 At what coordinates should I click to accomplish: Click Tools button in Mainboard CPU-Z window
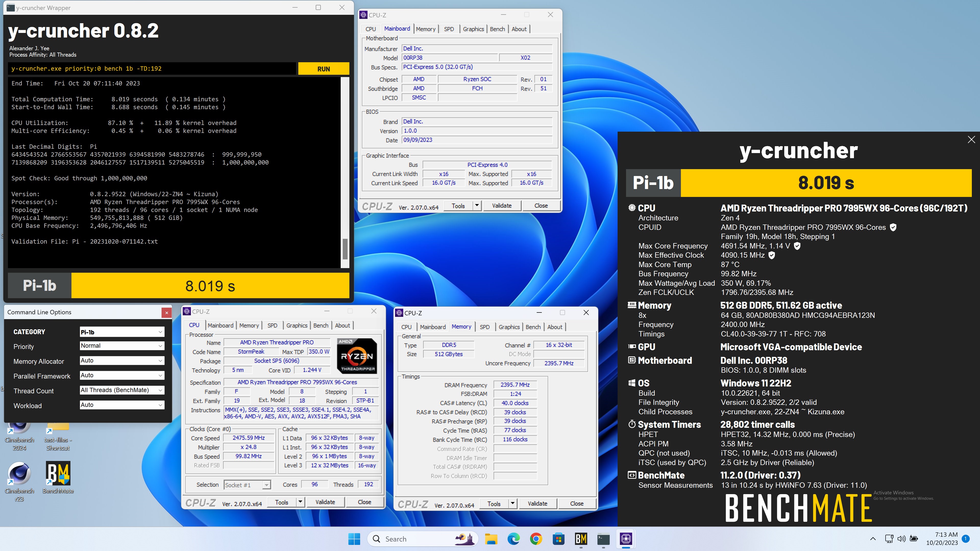[x=458, y=206]
